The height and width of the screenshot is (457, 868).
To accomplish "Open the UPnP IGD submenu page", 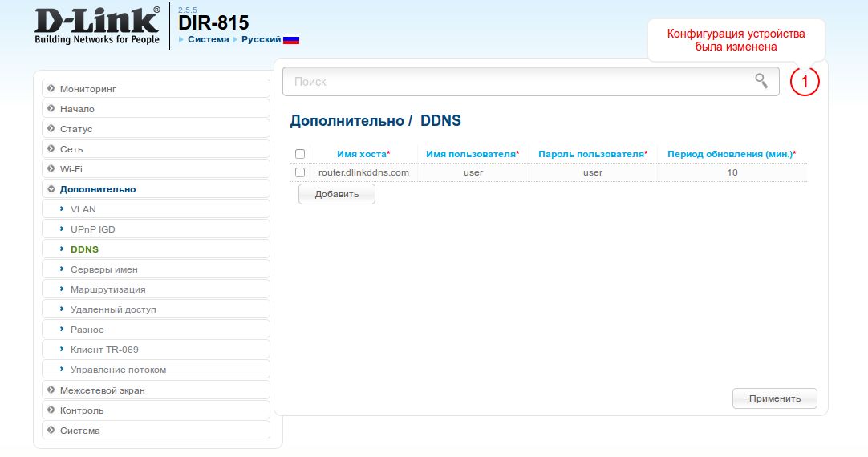I will [x=92, y=229].
